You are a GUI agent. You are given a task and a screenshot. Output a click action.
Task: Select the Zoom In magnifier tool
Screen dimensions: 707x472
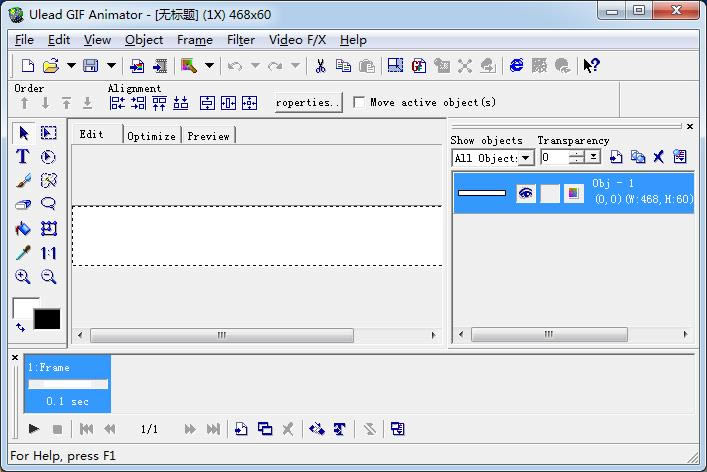pyautogui.click(x=23, y=276)
